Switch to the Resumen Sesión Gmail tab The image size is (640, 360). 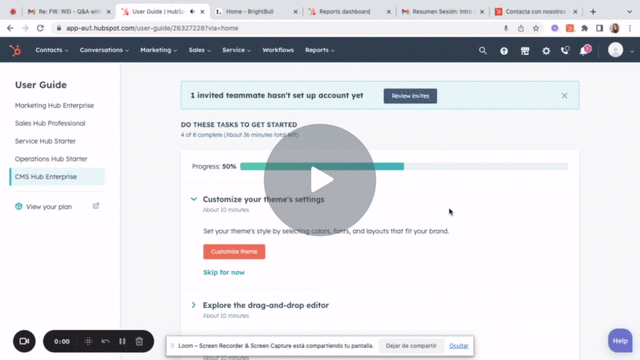442,11
